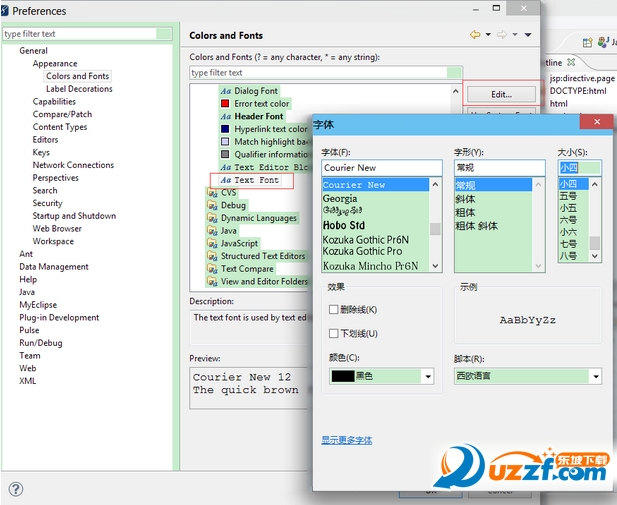Click the Hyperlink text color blue swatch
The width and height of the screenshot is (617, 505).
pyautogui.click(x=225, y=129)
